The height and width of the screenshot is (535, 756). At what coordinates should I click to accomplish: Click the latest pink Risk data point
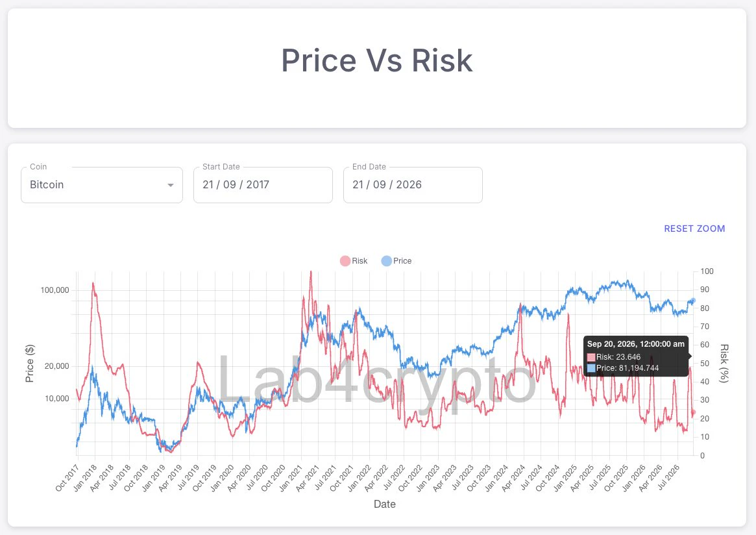pyautogui.click(x=693, y=412)
